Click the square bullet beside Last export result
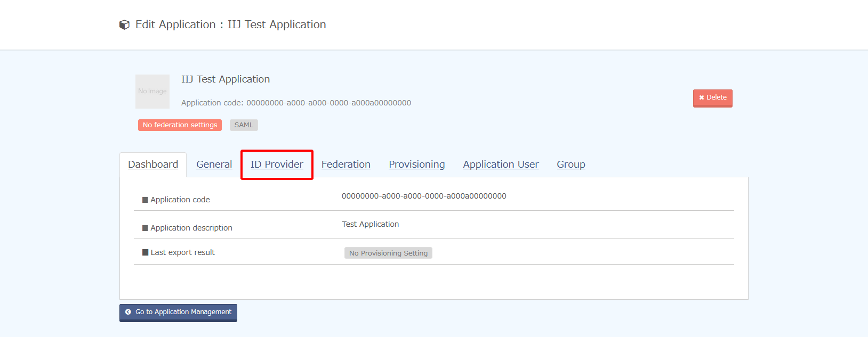 145,252
